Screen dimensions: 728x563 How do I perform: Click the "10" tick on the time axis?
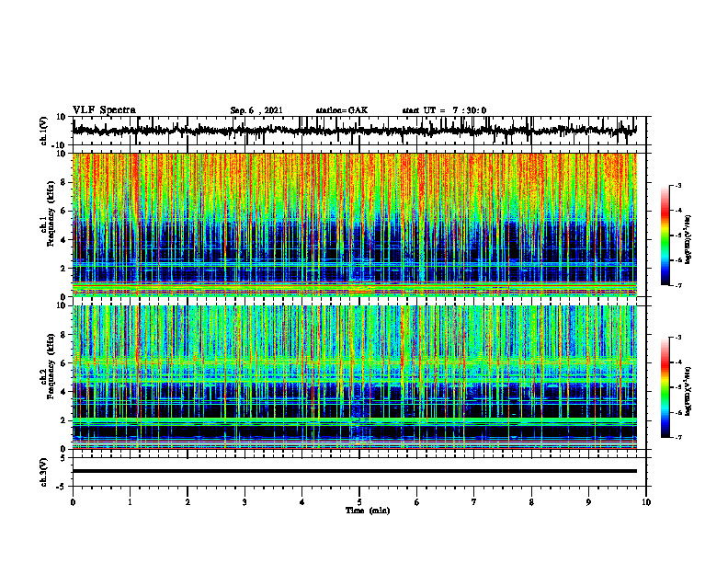[646, 502]
